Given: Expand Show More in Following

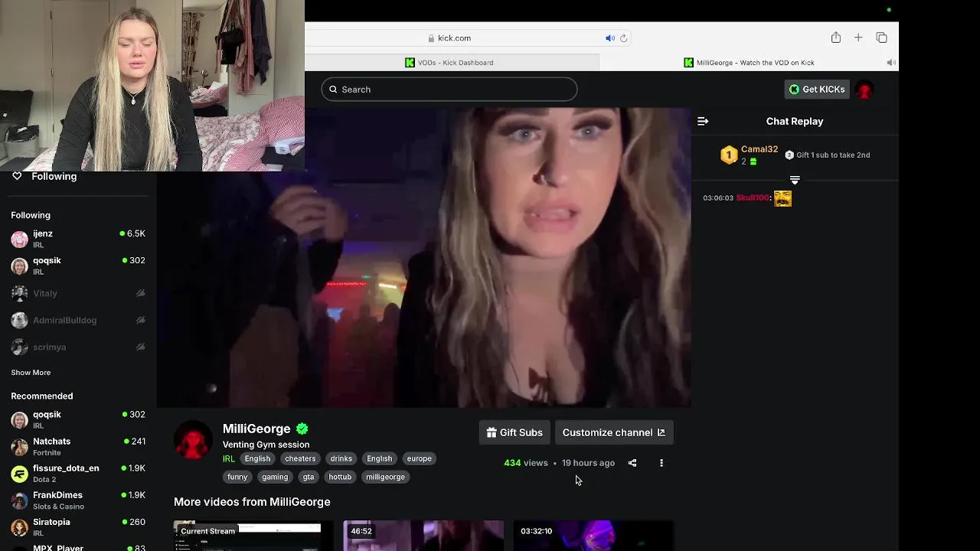Looking at the screenshot, I should pos(31,373).
